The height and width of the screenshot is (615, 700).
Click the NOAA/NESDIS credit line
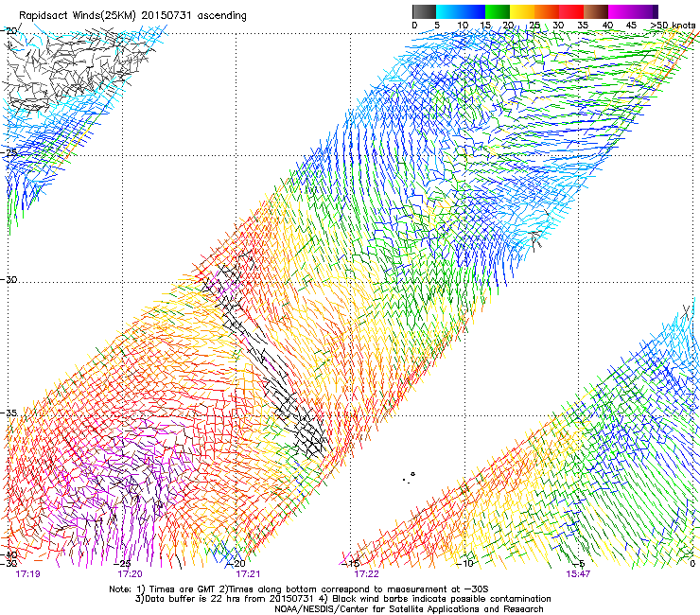(x=409, y=609)
